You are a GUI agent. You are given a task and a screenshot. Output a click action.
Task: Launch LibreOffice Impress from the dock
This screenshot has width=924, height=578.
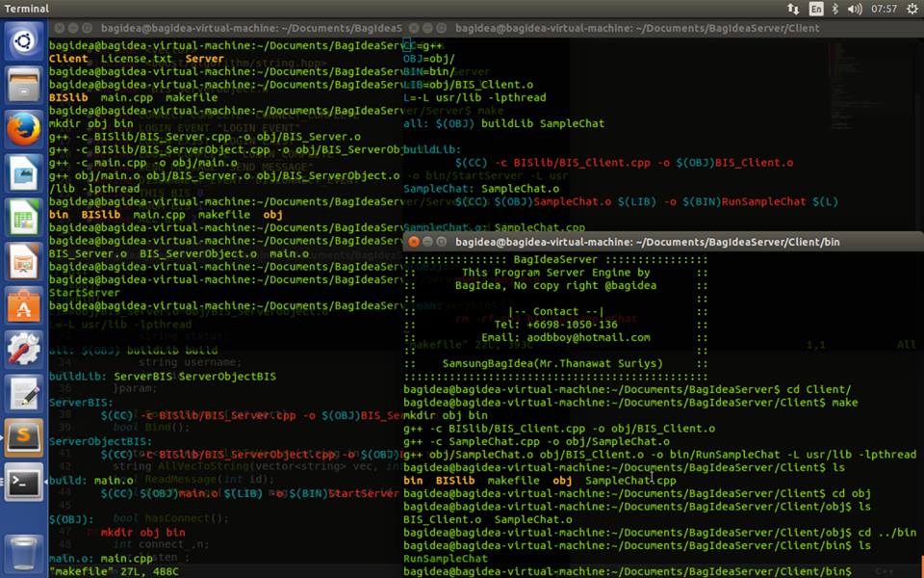pyautogui.click(x=24, y=262)
